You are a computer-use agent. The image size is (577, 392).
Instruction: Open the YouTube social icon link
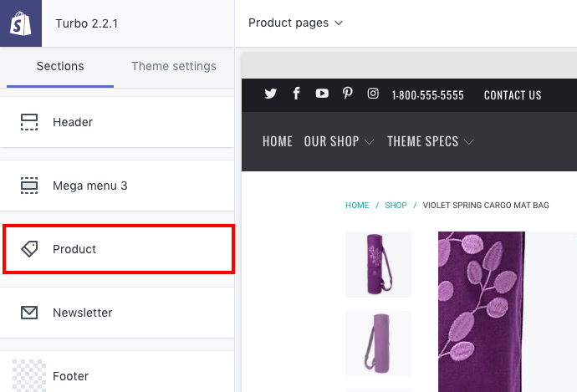pos(322,94)
